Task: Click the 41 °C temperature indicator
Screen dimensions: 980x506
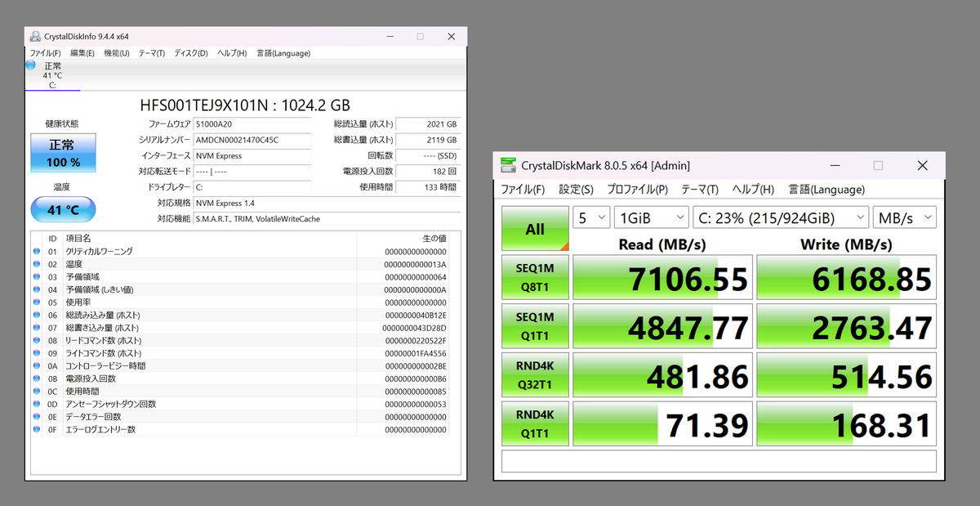Action: tap(63, 209)
